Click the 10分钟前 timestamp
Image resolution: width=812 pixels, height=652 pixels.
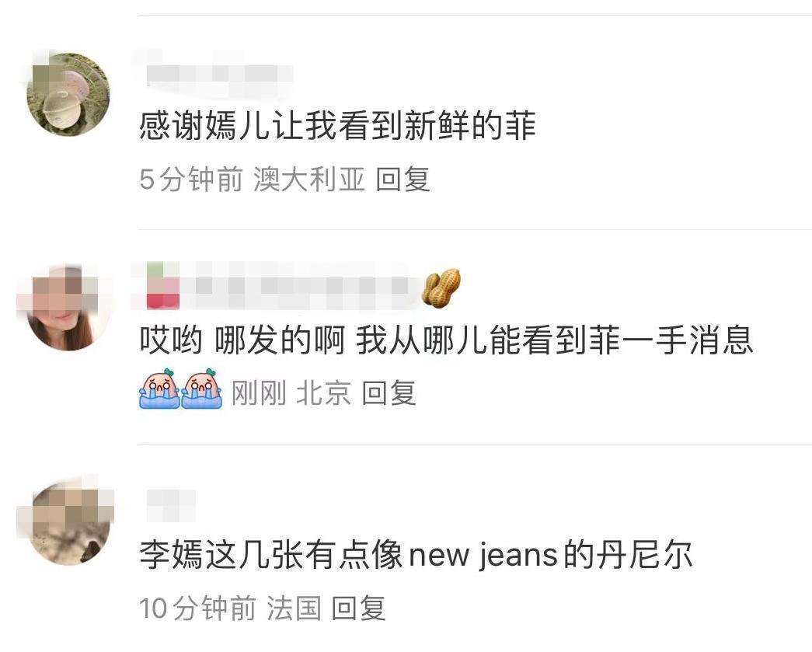pos(198,608)
